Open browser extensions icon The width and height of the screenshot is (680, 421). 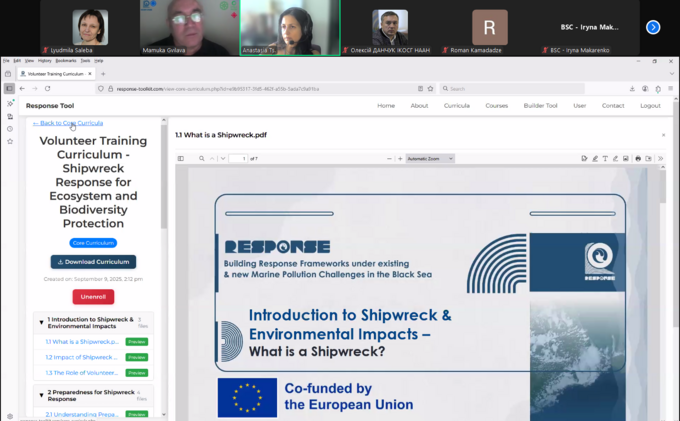click(658, 88)
